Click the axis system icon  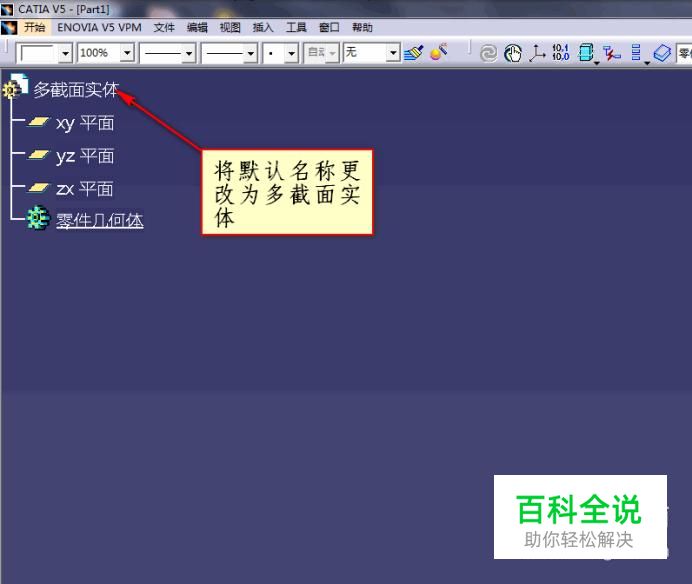(x=537, y=53)
